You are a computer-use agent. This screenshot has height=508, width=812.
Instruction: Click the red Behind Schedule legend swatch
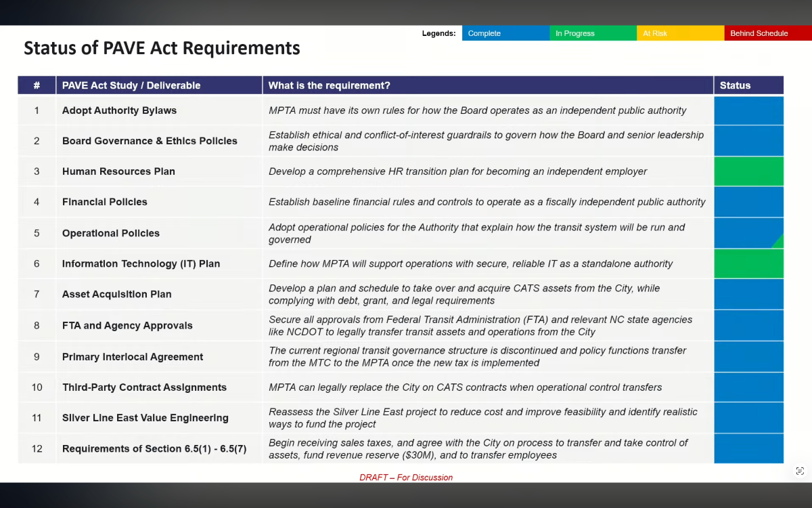[768, 33]
